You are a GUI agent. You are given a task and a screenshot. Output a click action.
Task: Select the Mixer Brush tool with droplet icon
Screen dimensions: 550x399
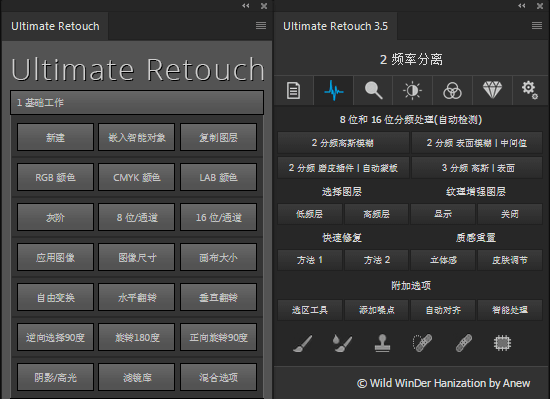(342, 343)
